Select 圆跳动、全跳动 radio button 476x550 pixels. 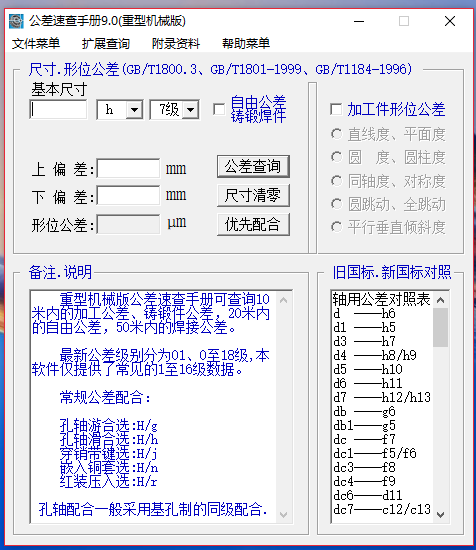pos(336,204)
